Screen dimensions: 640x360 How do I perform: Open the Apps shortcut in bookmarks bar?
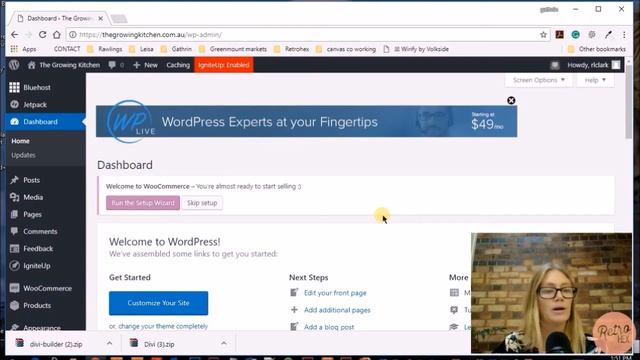24,49
